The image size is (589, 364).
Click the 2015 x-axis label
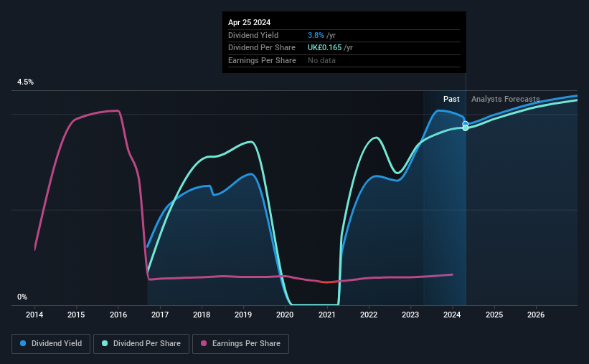pos(76,315)
